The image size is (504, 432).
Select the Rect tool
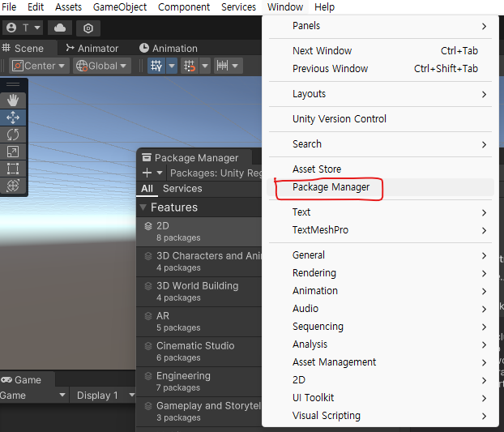(x=13, y=169)
